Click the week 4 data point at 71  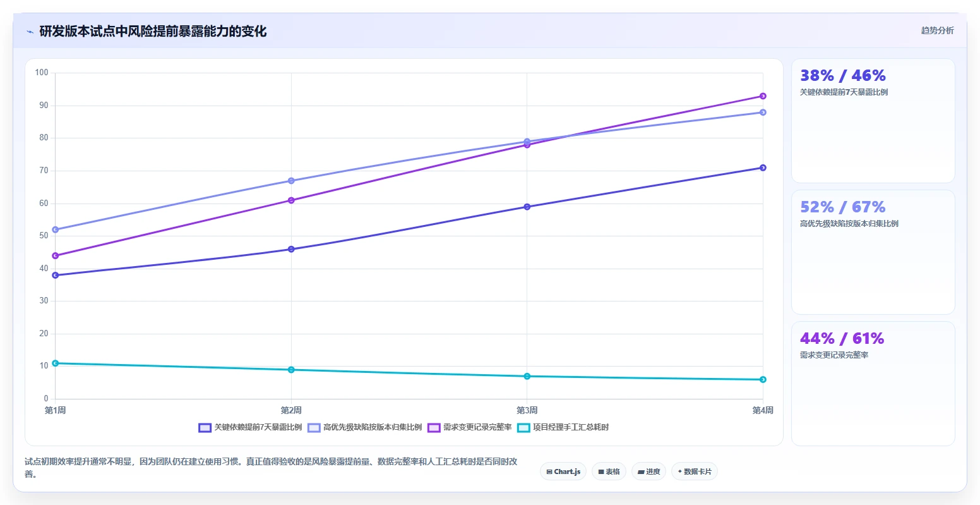[x=763, y=167]
